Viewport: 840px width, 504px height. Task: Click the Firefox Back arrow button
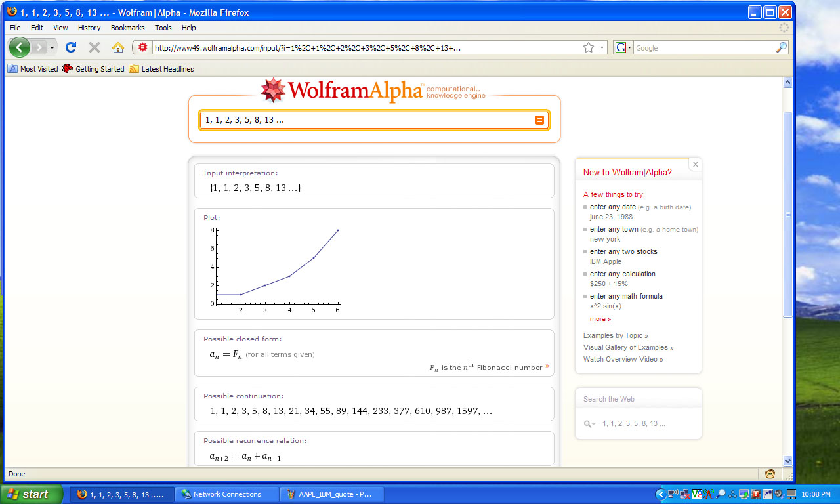click(20, 47)
